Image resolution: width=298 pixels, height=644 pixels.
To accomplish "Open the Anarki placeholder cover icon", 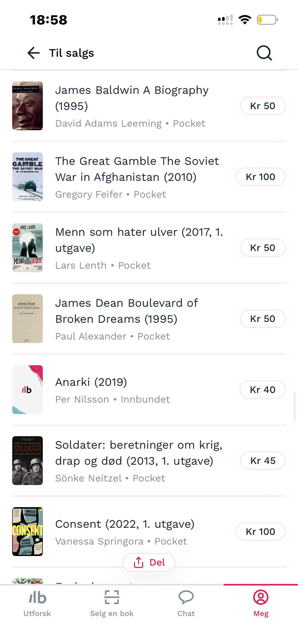I will (27, 390).
